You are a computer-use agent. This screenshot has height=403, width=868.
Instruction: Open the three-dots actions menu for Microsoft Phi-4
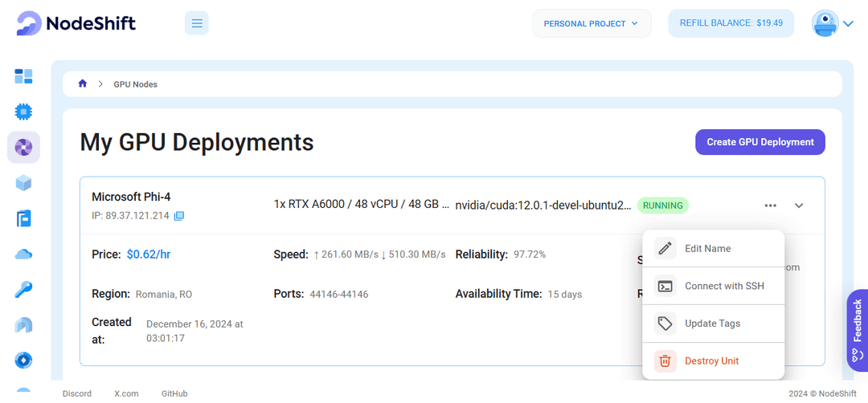click(770, 206)
